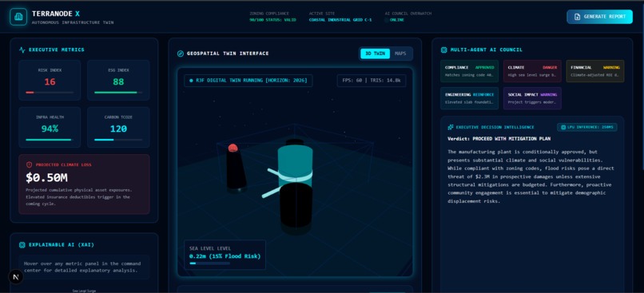Switch to the 3D TWIN view

(x=375, y=53)
